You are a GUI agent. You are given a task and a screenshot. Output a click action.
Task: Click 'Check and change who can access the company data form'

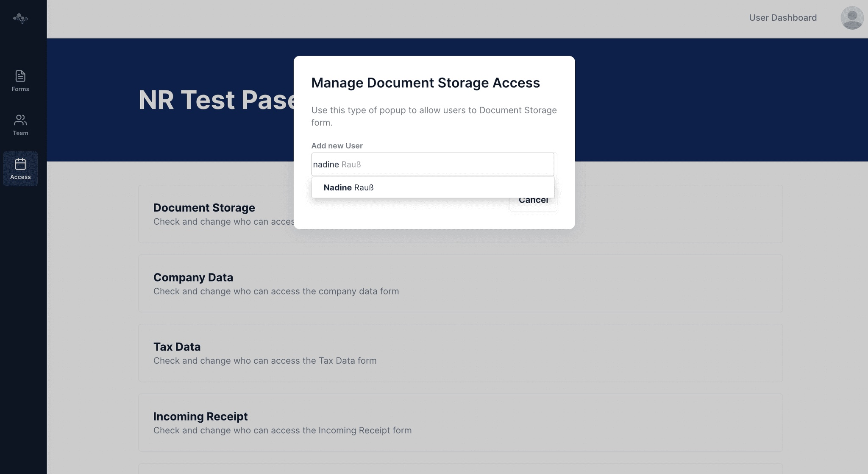(x=276, y=292)
